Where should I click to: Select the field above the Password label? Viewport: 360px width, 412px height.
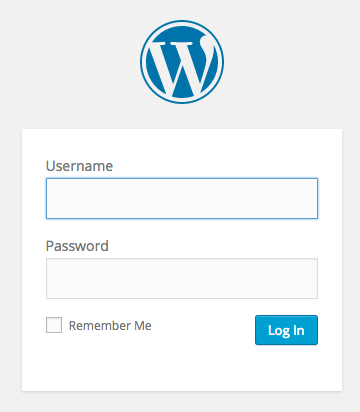point(182,199)
